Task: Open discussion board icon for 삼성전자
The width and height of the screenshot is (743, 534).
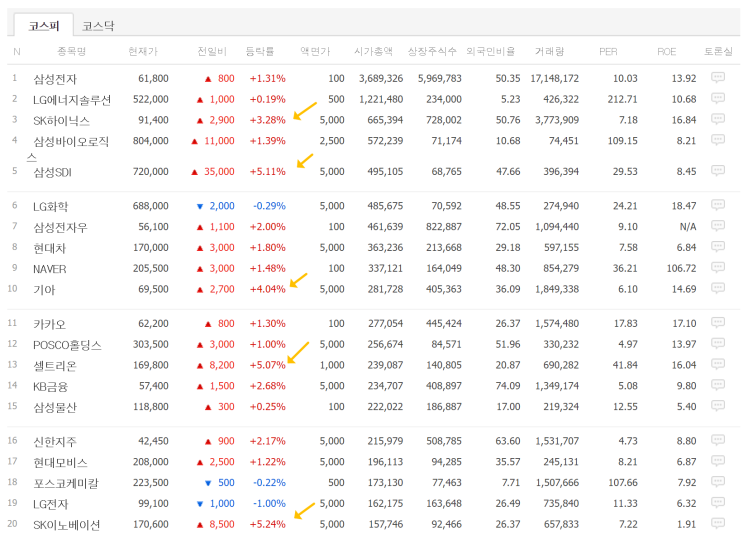Action: pos(718,77)
